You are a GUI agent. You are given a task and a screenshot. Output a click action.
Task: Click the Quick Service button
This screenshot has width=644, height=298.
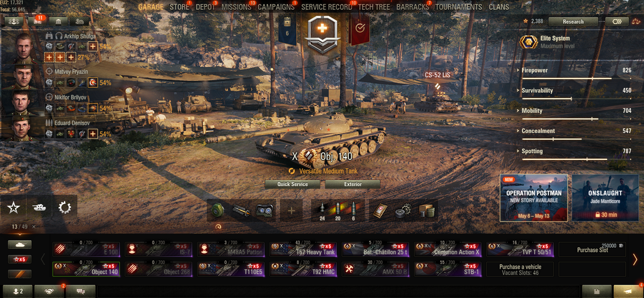tap(292, 184)
